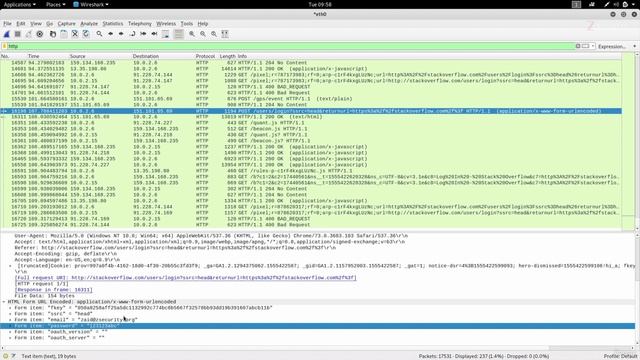Expand the "fkey" form item
The width and height of the screenshot is (640, 360).
coord(10,308)
